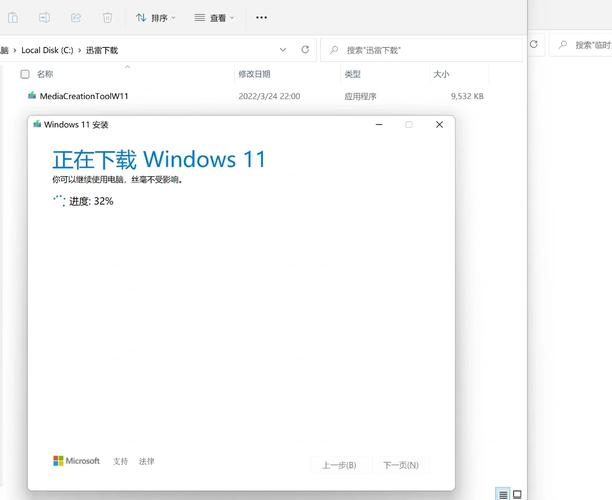Open the 查看 view menu
Image resolution: width=612 pixels, height=500 pixels.
(214, 18)
